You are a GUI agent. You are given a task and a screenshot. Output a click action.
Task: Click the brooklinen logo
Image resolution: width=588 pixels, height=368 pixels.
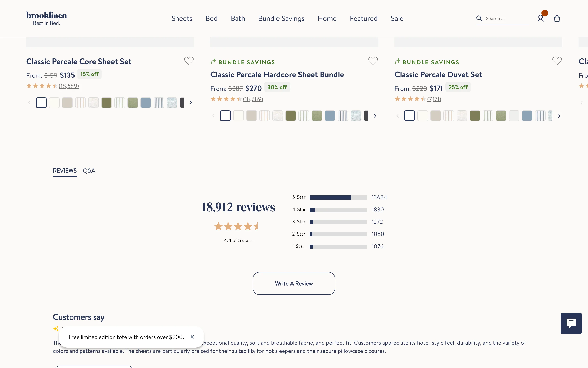(46, 18)
